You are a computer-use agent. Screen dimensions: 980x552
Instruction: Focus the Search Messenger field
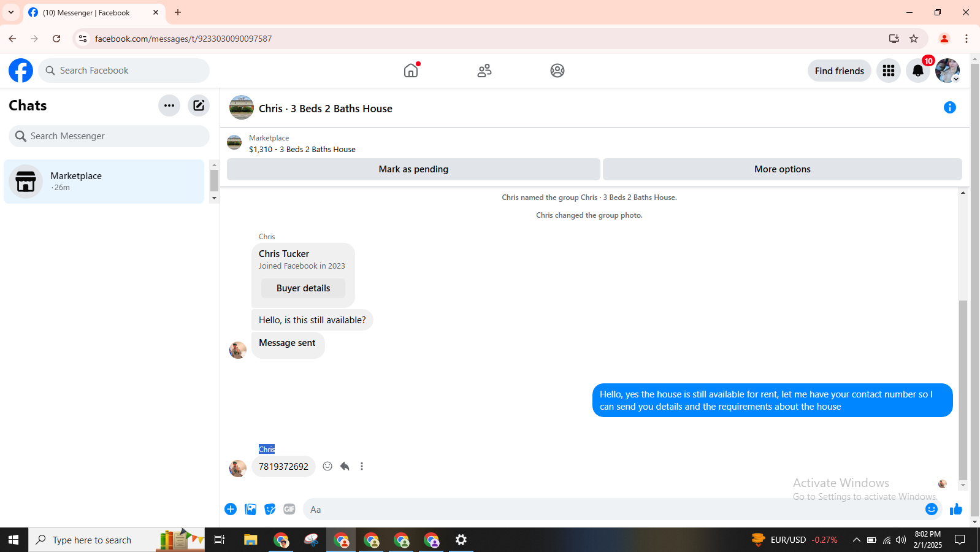pos(109,136)
